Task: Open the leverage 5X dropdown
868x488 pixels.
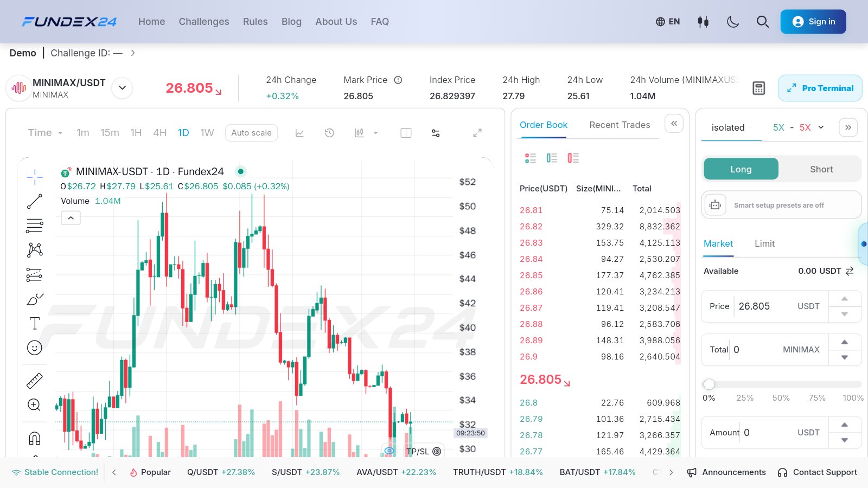Action: 799,127
